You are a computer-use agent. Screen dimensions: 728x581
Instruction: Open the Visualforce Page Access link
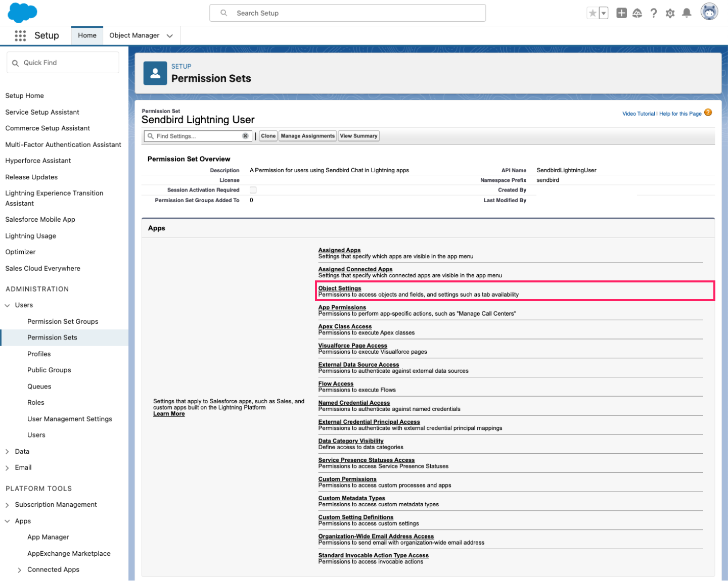click(353, 346)
